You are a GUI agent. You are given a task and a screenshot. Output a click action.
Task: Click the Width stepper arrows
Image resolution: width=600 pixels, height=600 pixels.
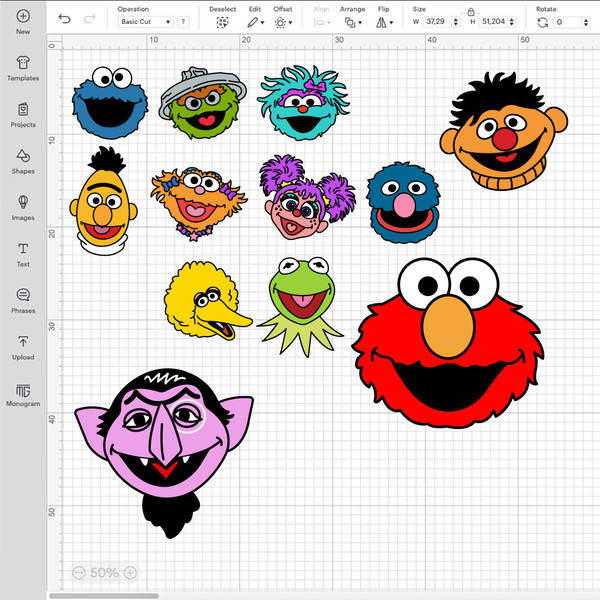pos(455,22)
